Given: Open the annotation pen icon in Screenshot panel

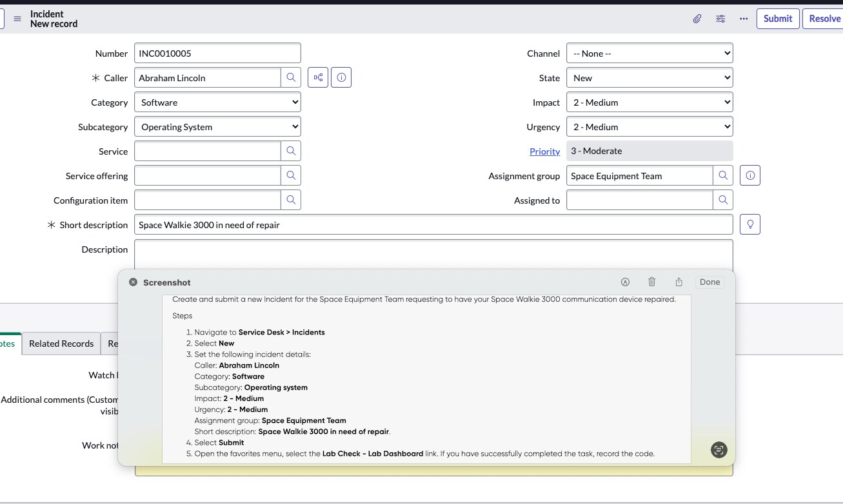Looking at the screenshot, I should pos(624,282).
